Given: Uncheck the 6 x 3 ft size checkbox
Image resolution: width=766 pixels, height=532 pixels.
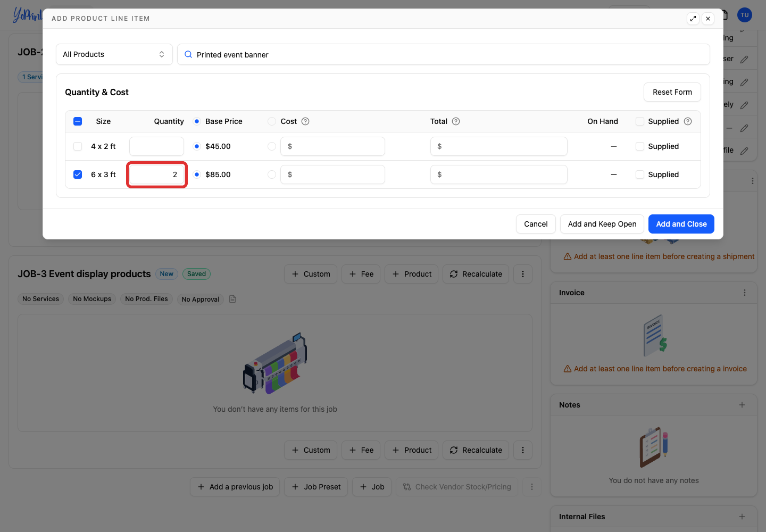Looking at the screenshot, I should [78, 174].
